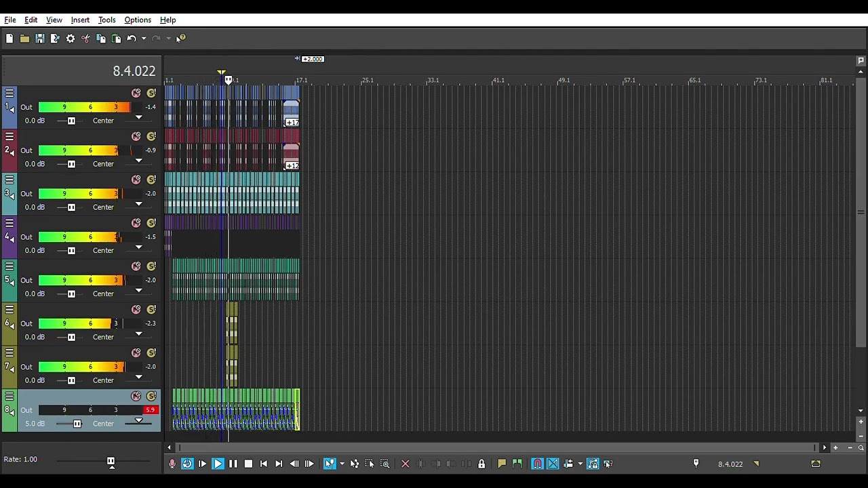Mute track 1 with its mute button
This screenshot has height=488, width=868.
[136, 93]
